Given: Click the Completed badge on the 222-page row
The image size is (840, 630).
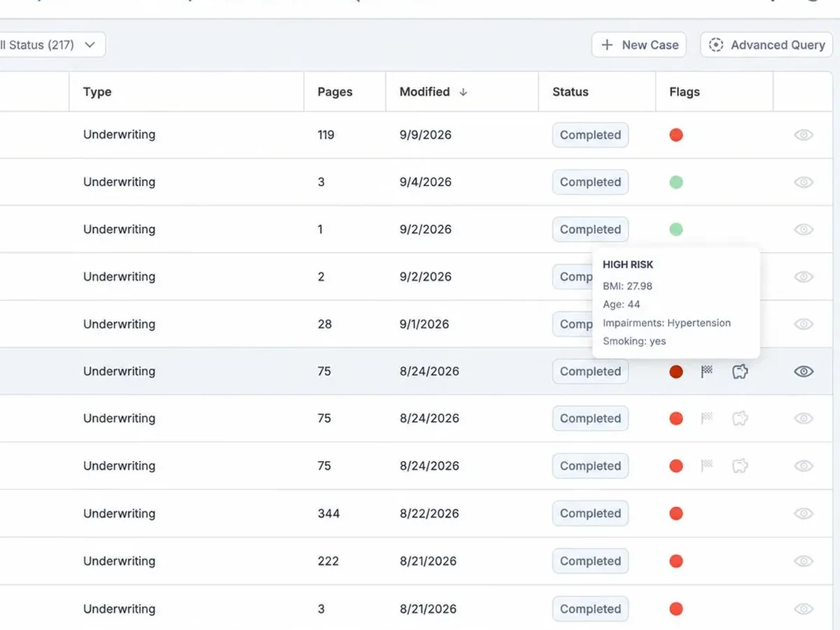Looking at the screenshot, I should (x=590, y=561).
